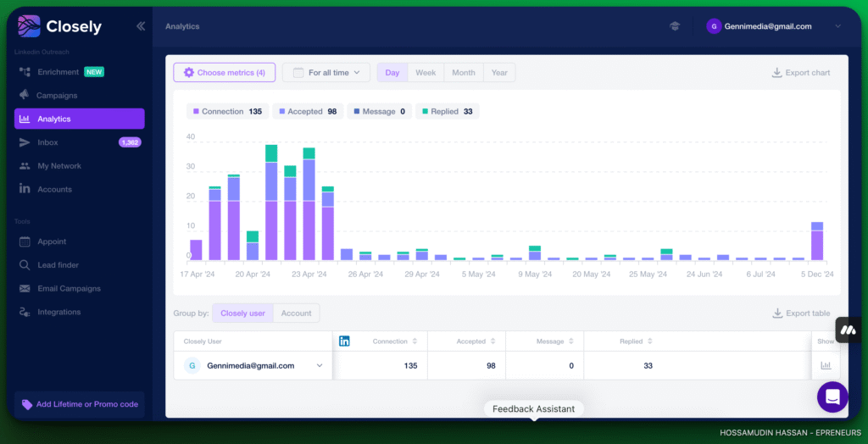
Task: Toggle the Replied metric legend chip
Action: tap(448, 112)
